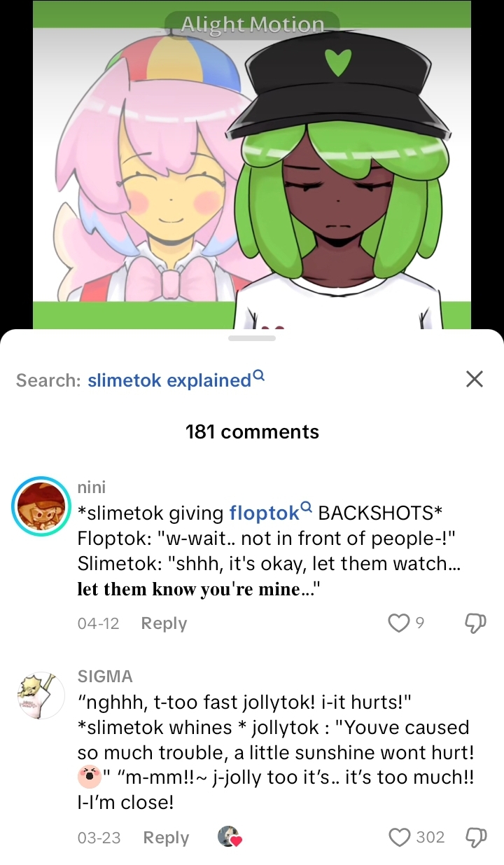Open the nini username
The height and width of the screenshot is (865, 504).
click(x=92, y=487)
